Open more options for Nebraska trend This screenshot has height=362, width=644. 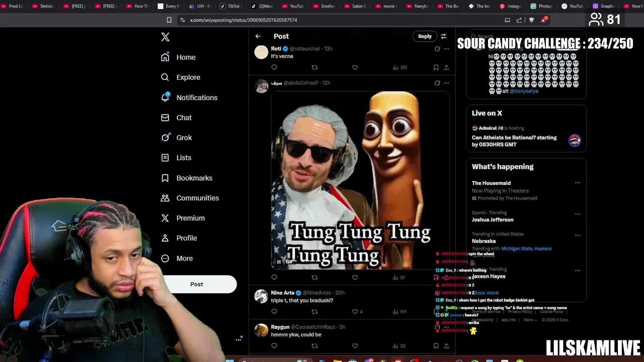[x=578, y=235]
